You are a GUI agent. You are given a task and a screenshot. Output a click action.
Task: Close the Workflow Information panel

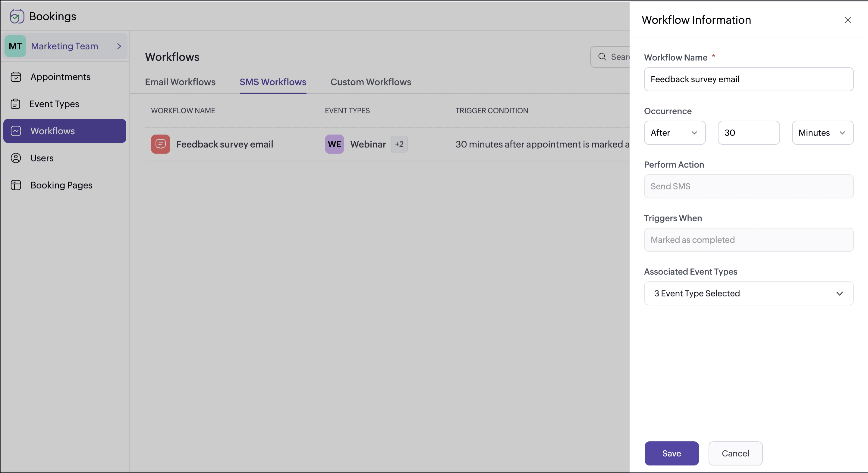point(848,20)
